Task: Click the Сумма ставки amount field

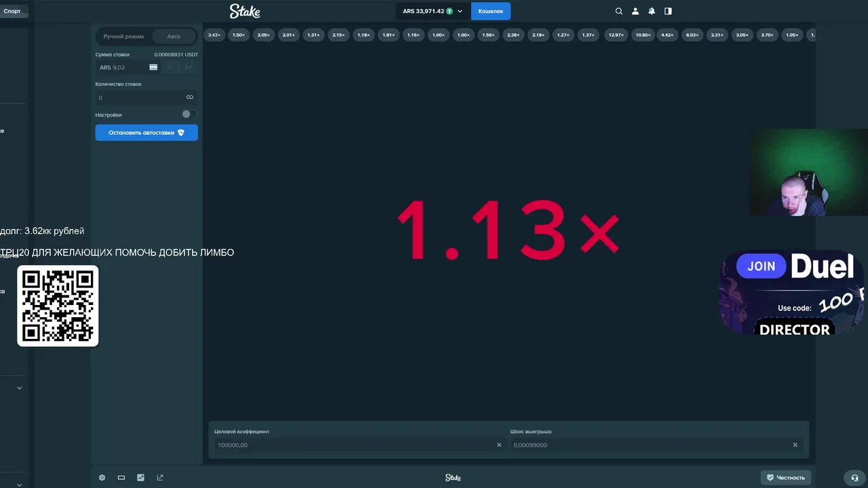Action: [127, 67]
